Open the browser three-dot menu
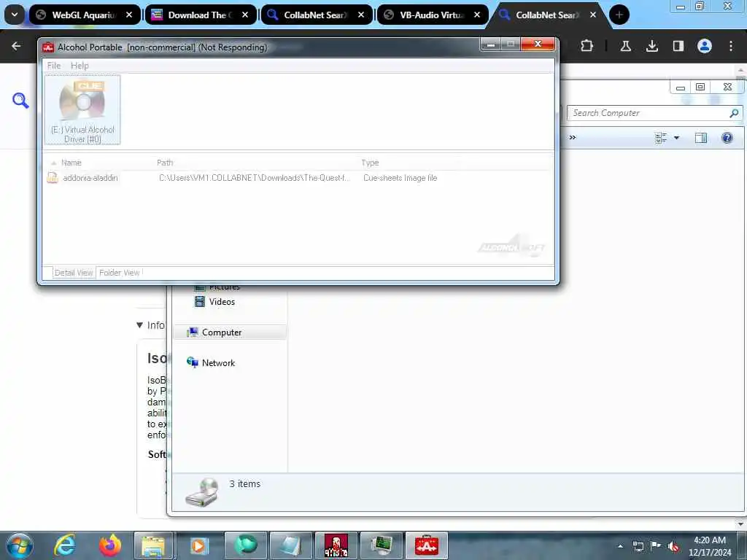Viewport: 747px width, 560px height. pos(731,46)
